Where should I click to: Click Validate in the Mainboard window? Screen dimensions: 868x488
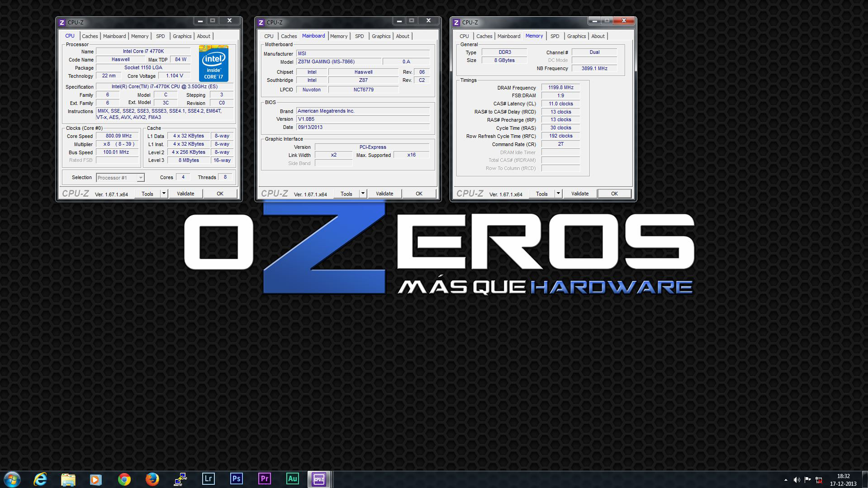pos(384,194)
